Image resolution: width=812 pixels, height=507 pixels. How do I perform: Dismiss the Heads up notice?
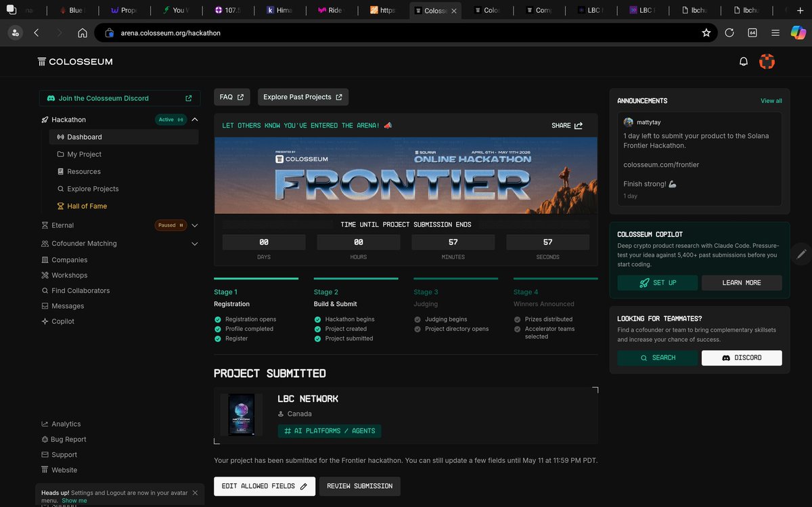click(x=195, y=493)
